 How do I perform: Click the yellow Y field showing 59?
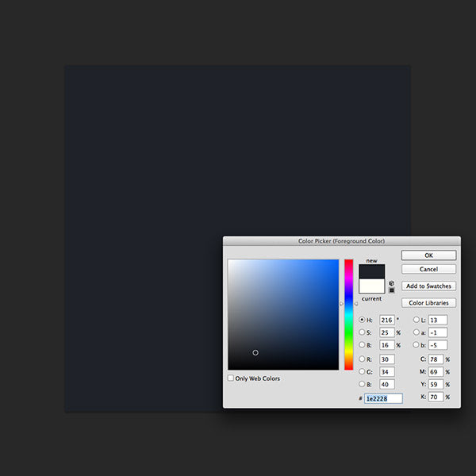coord(436,384)
